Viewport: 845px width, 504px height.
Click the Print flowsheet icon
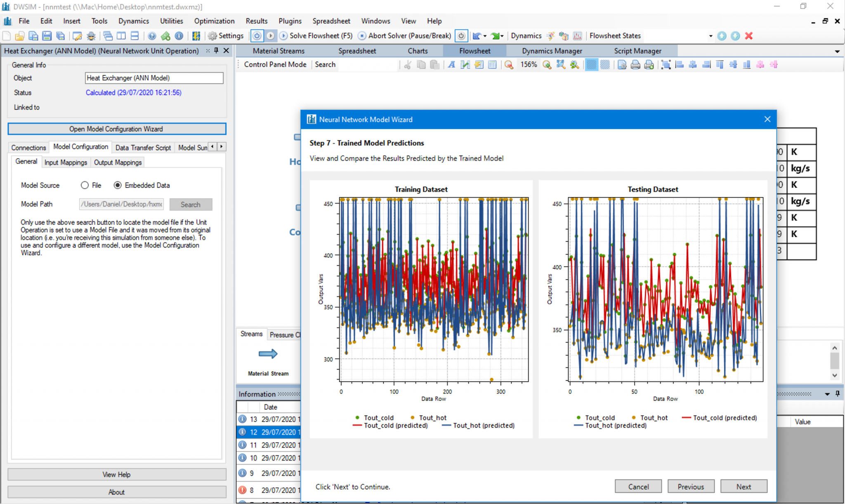[x=635, y=64]
